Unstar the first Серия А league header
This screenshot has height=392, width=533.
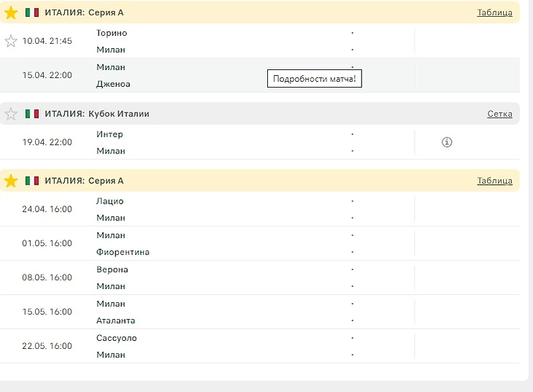(x=11, y=12)
